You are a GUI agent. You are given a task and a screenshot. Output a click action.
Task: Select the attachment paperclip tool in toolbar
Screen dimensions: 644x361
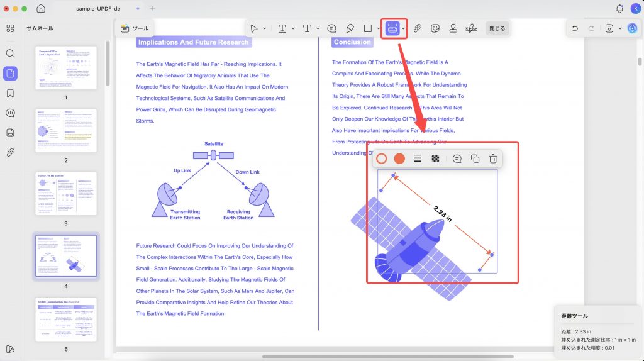coord(418,28)
